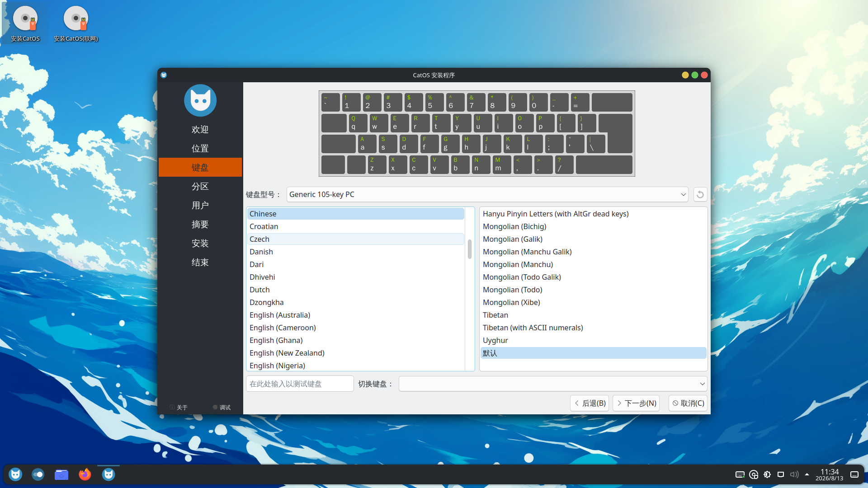
Task: Open the CatOS start menu in taskbar
Action: 15,474
